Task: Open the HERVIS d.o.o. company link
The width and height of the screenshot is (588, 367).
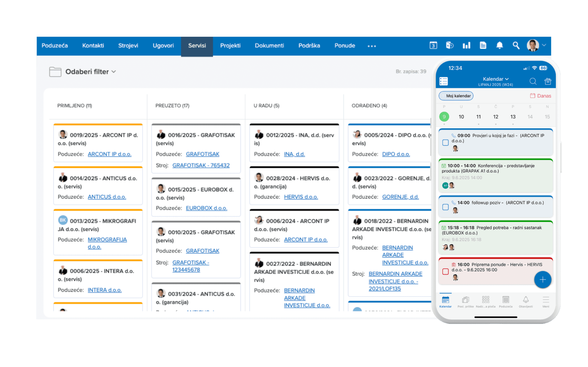Action: (x=301, y=197)
